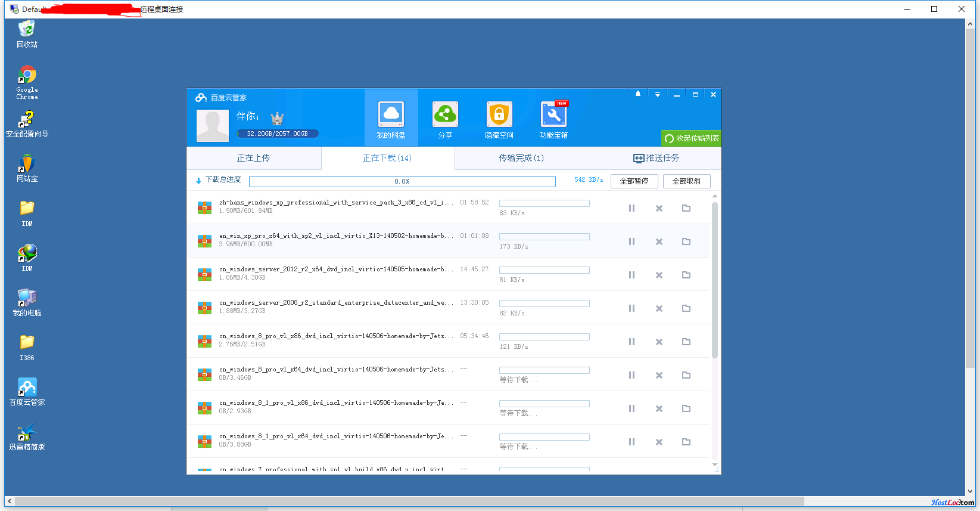980x511 pixels.
Task: Open folder for cn_windows_8_pro_vl_x86 download
Action: [686, 342]
